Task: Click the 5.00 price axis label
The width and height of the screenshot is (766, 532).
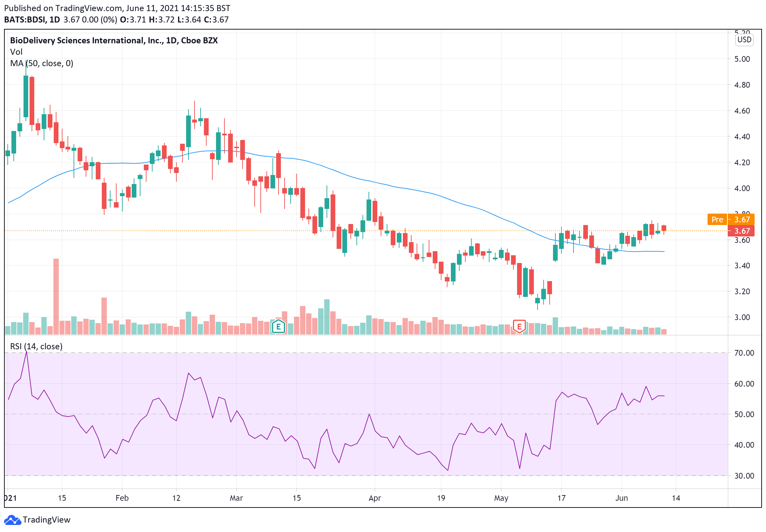Action: click(742, 59)
